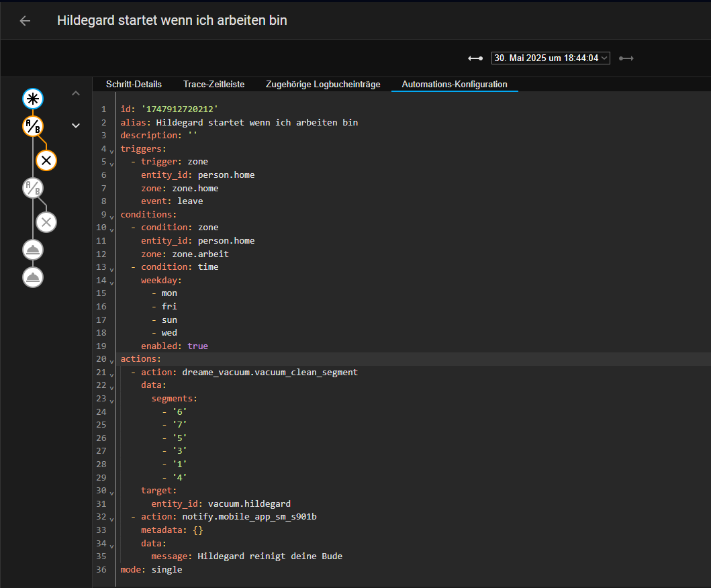This screenshot has height=588, width=711.
Task: Click 'zone.home' on line 7
Action: coord(195,188)
